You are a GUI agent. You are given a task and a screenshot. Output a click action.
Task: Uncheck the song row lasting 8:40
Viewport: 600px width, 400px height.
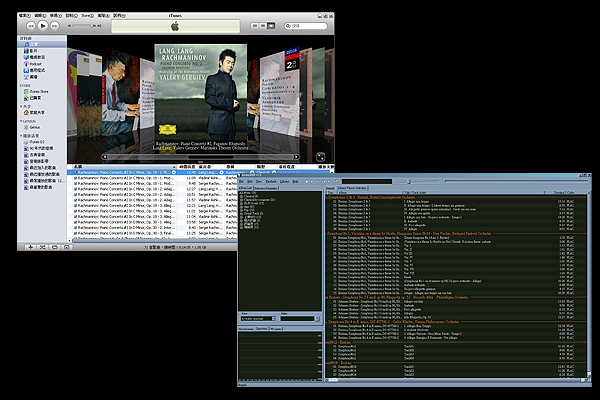[x=75, y=227]
